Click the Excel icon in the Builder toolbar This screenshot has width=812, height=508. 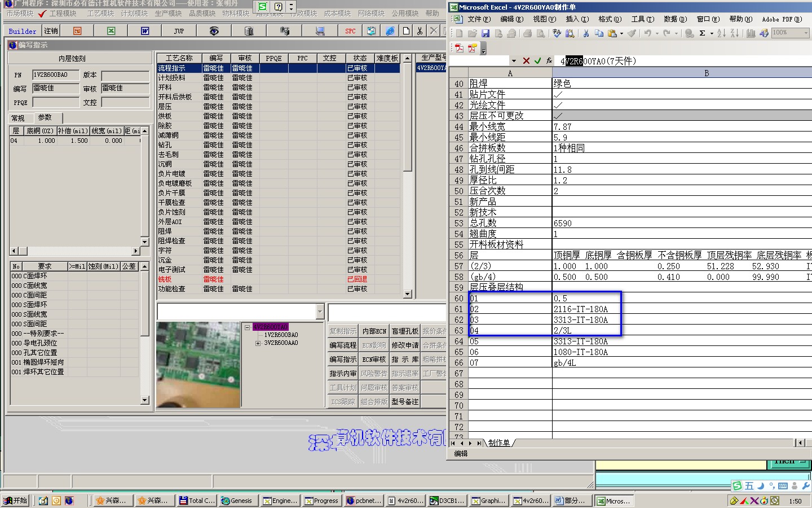tap(111, 31)
